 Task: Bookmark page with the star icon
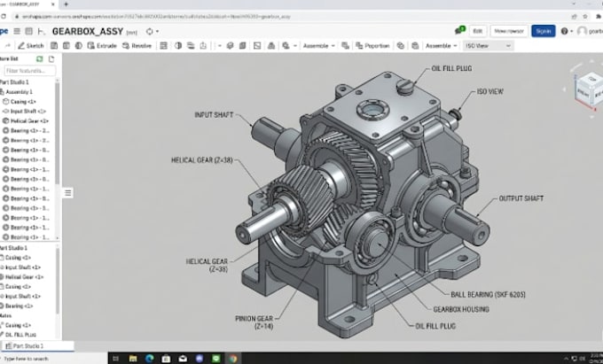point(585,17)
